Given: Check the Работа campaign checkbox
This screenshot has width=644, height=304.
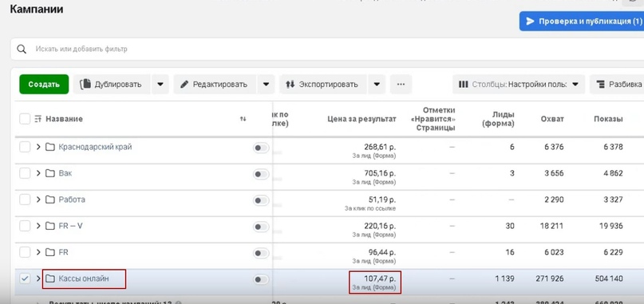Looking at the screenshot, I should [25, 199].
